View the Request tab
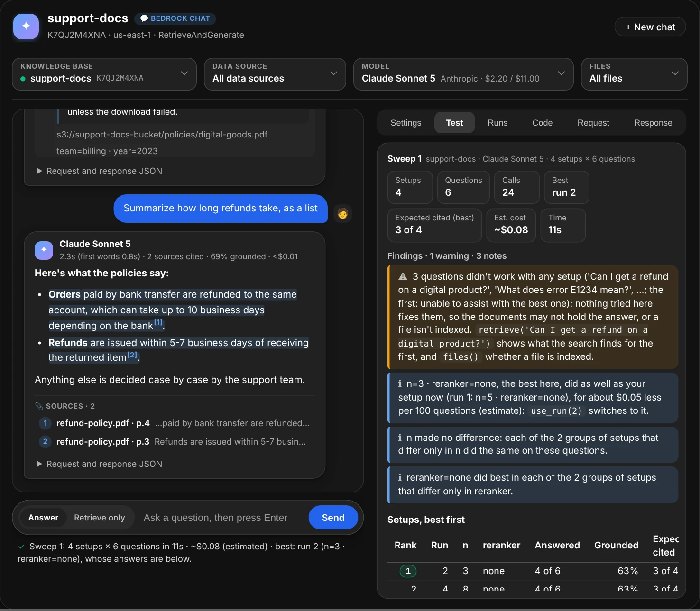Screen dimensions: 700x611 pyautogui.click(x=593, y=123)
